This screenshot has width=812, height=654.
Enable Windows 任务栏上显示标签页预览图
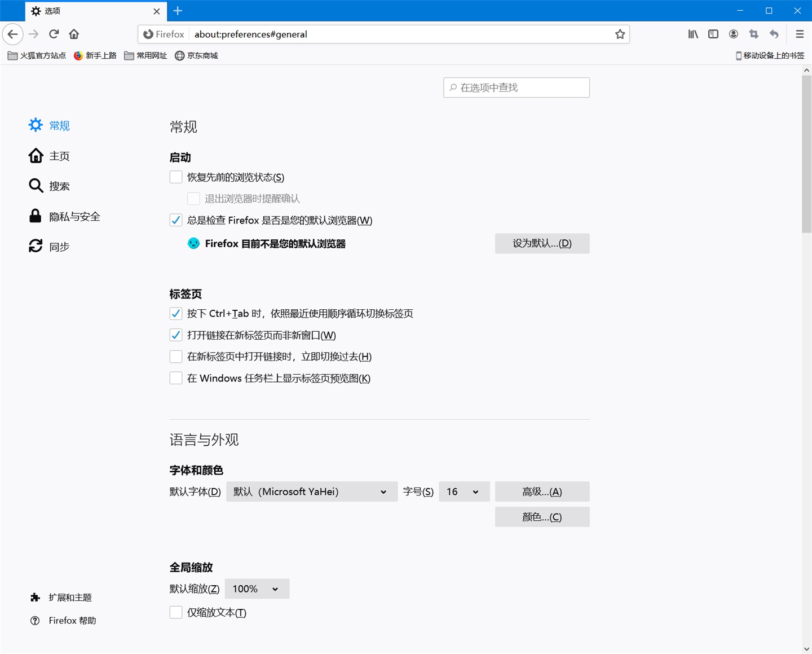pyautogui.click(x=176, y=378)
